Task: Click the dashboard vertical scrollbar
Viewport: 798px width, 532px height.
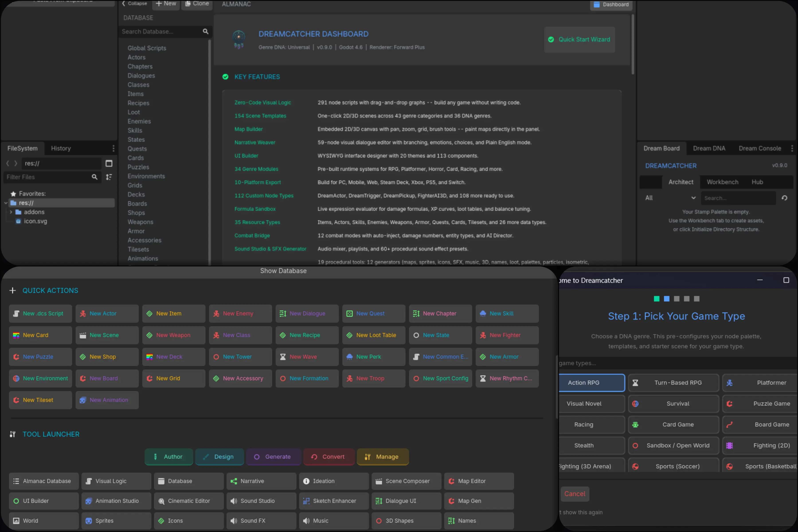Action: click(x=632, y=44)
